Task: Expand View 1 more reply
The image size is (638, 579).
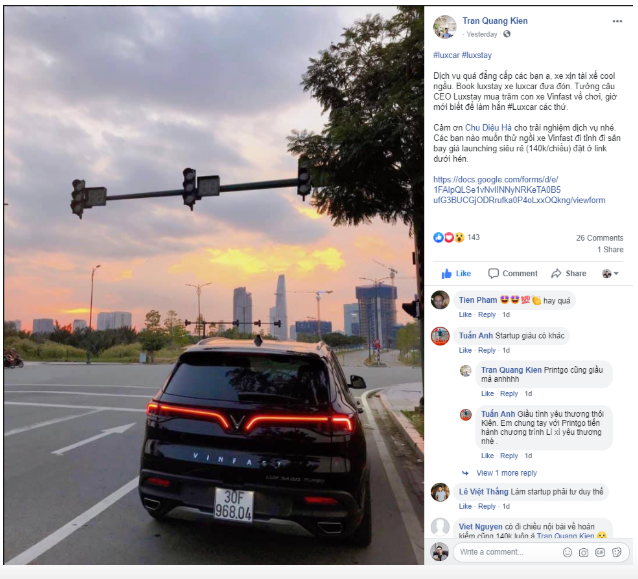Action: [x=507, y=473]
